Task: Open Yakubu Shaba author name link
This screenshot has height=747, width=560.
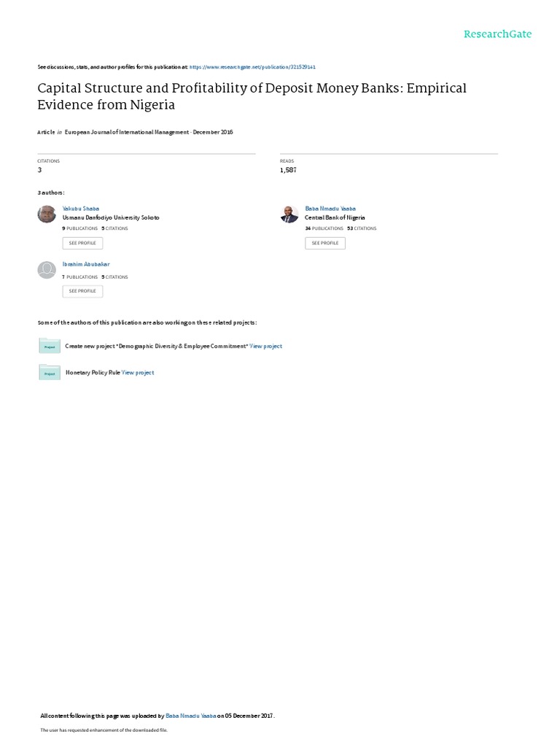Action: 81,209
